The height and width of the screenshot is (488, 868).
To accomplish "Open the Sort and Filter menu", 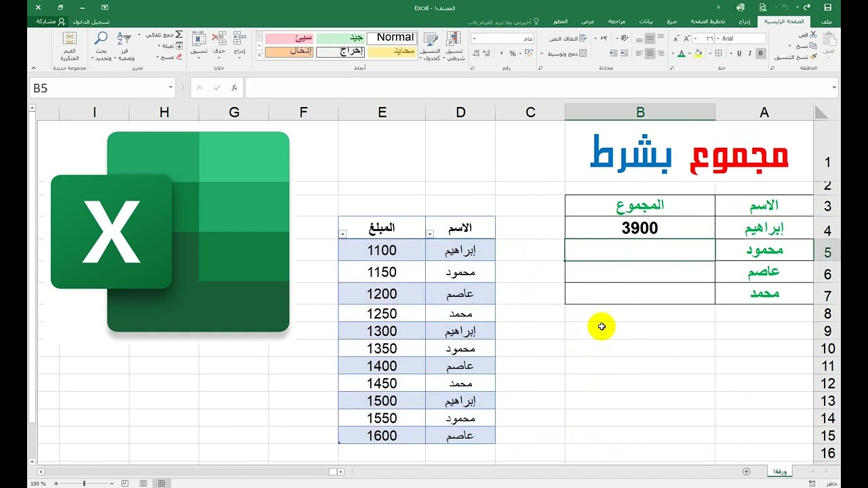I will (x=124, y=45).
